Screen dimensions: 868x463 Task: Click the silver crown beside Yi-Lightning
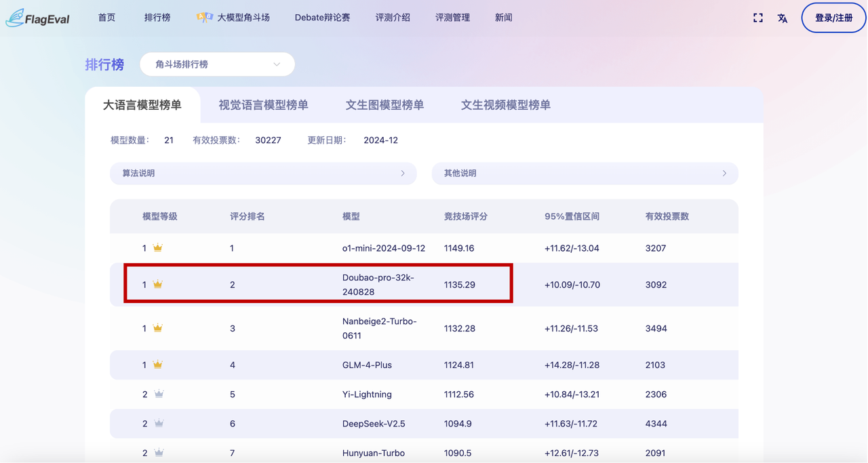(x=159, y=394)
